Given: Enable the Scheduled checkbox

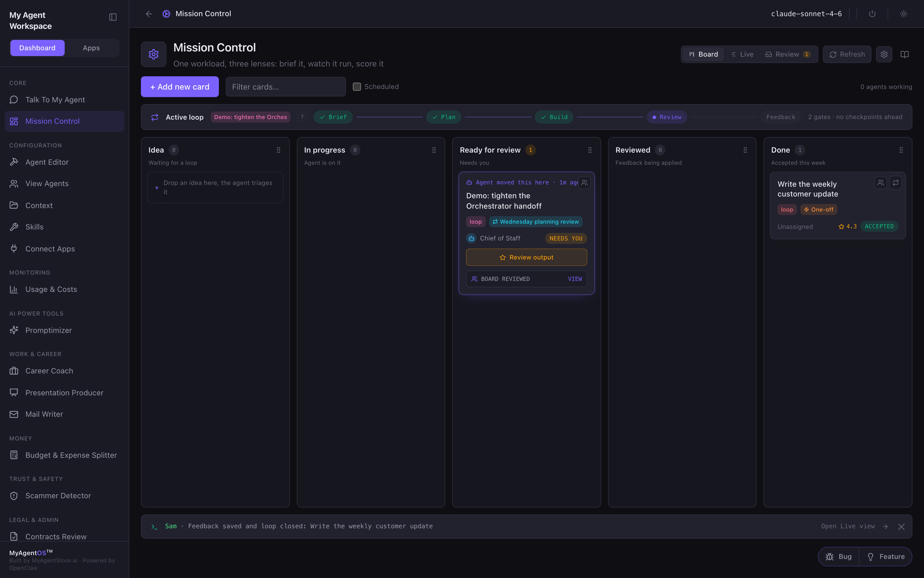Looking at the screenshot, I should pos(357,87).
